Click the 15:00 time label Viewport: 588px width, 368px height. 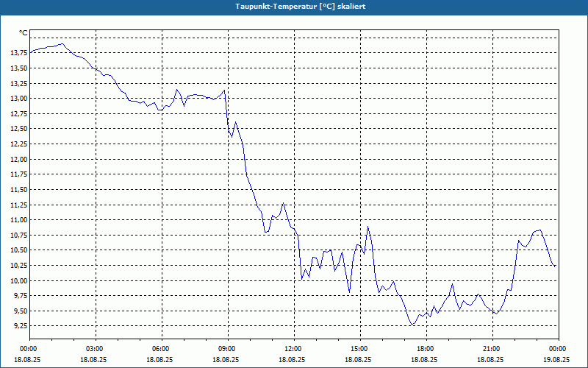click(x=360, y=349)
